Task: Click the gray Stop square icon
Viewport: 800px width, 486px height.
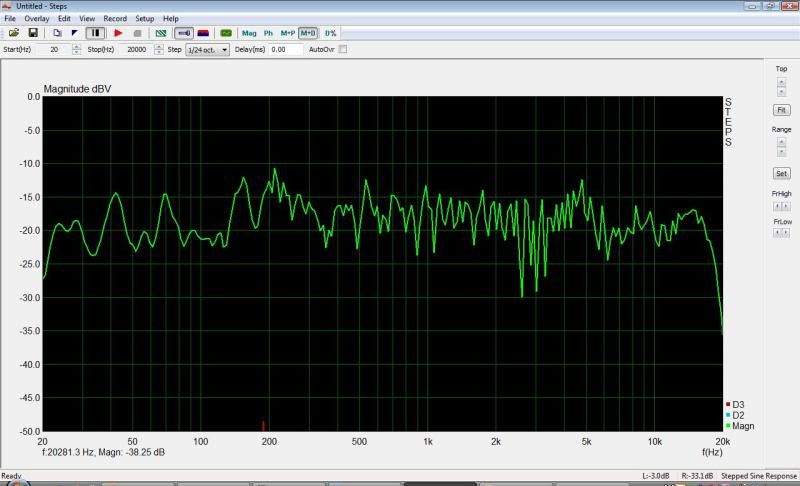Action: [x=137, y=33]
